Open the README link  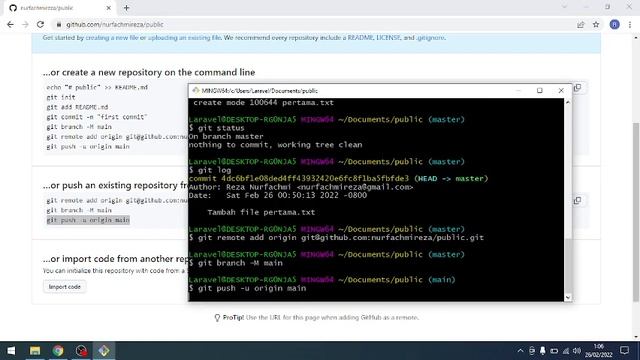click(360, 38)
